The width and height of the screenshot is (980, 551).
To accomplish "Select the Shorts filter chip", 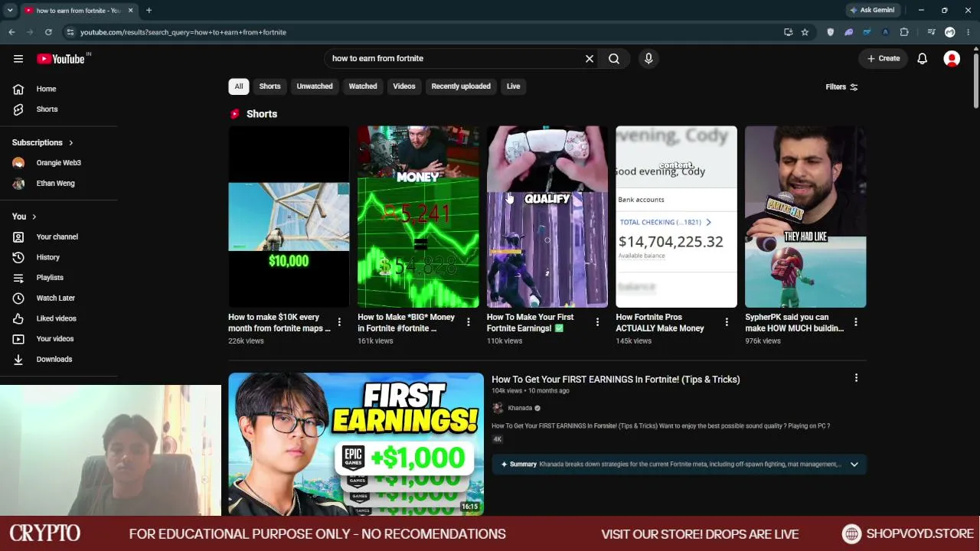I will tap(269, 86).
